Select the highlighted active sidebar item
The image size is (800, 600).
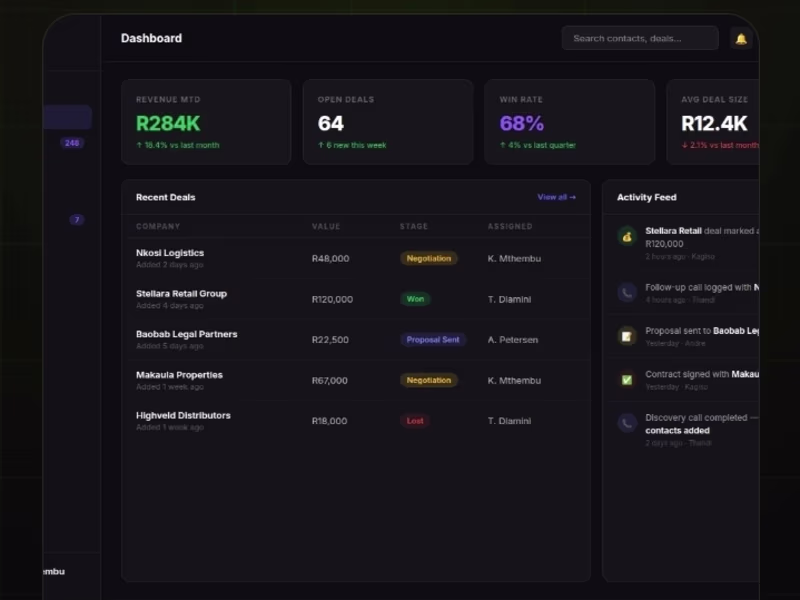[67, 117]
